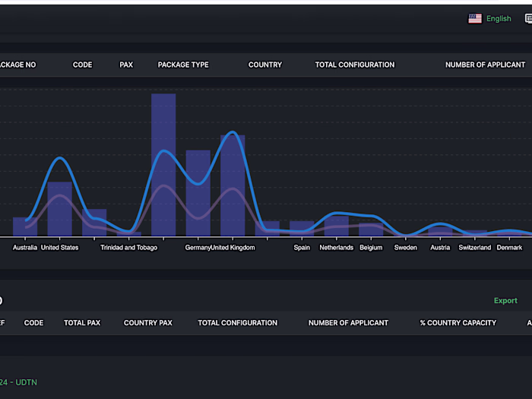Click the PACKAGE NO column header
The height and width of the screenshot is (399, 532).
point(17,65)
